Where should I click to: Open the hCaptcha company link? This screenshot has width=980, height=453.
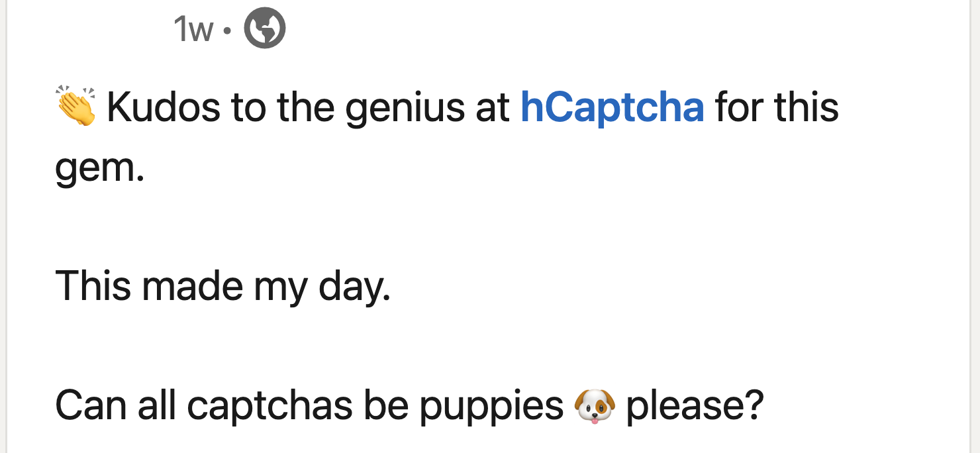tap(612, 107)
